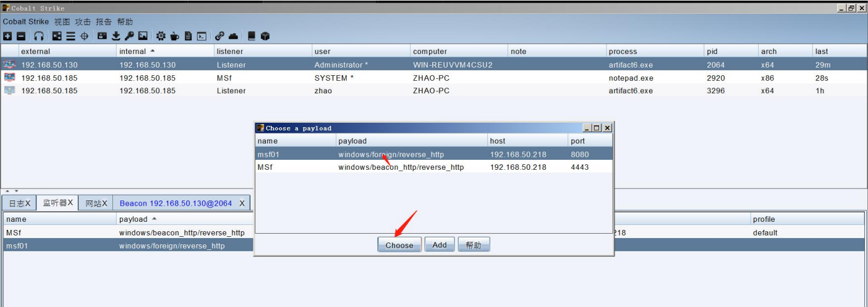Select MSf beacon_http row in the dialog
Image resolution: width=868 pixels, height=307 pixels.
[x=434, y=167]
